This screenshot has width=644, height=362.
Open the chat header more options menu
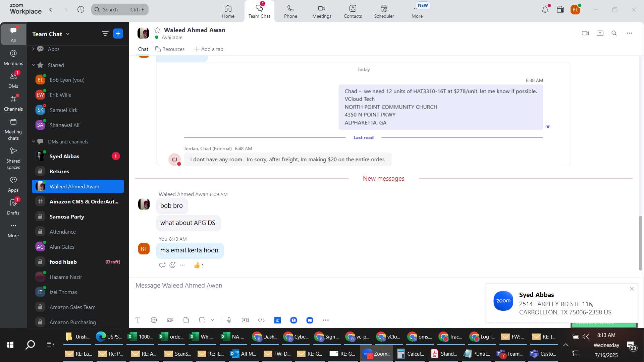pos(630,33)
